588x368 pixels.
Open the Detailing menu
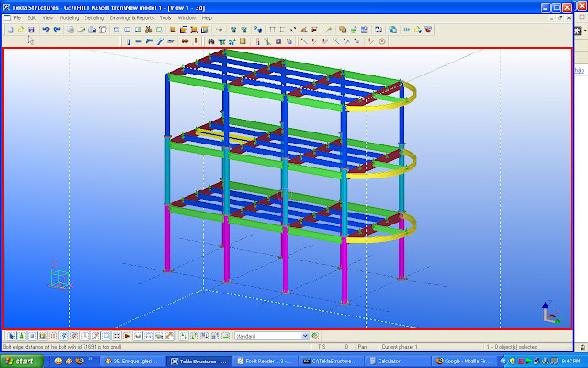pyautogui.click(x=95, y=17)
